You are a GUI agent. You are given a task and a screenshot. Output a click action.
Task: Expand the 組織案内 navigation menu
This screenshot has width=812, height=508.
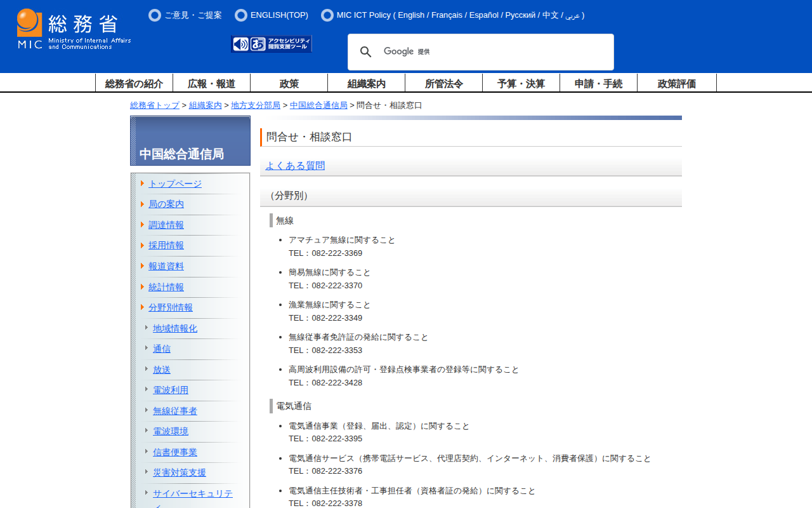(x=366, y=83)
